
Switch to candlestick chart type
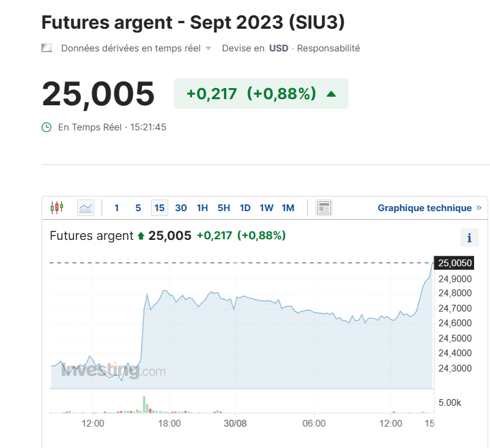56,207
